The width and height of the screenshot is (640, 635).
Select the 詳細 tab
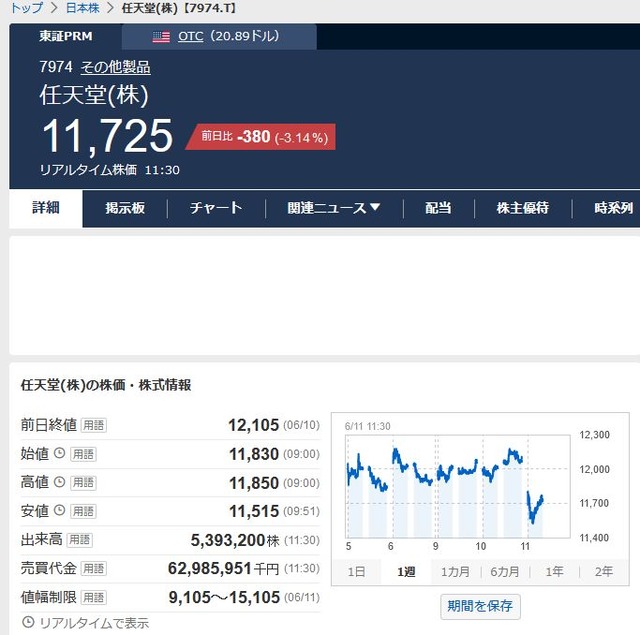(46, 208)
